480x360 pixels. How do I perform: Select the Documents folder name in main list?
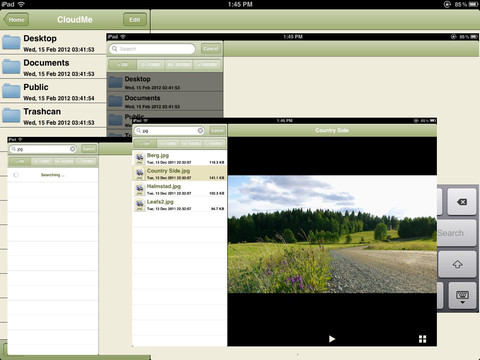click(x=46, y=63)
